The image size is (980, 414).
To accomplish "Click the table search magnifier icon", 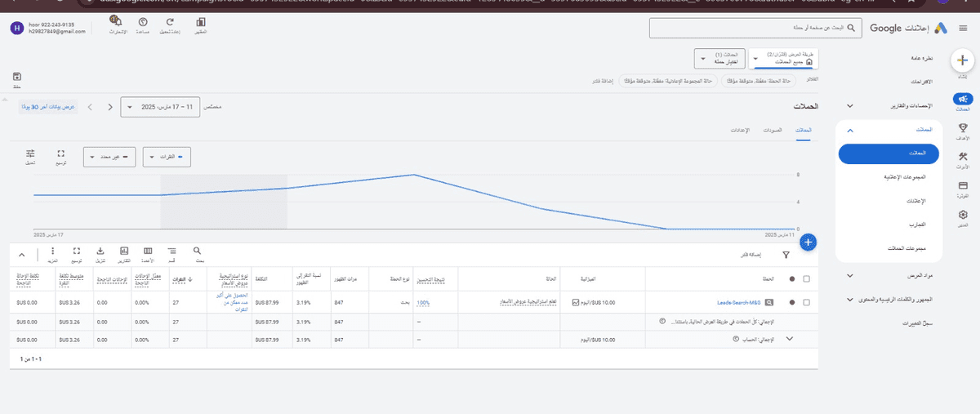I will click(x=198, y=254).
